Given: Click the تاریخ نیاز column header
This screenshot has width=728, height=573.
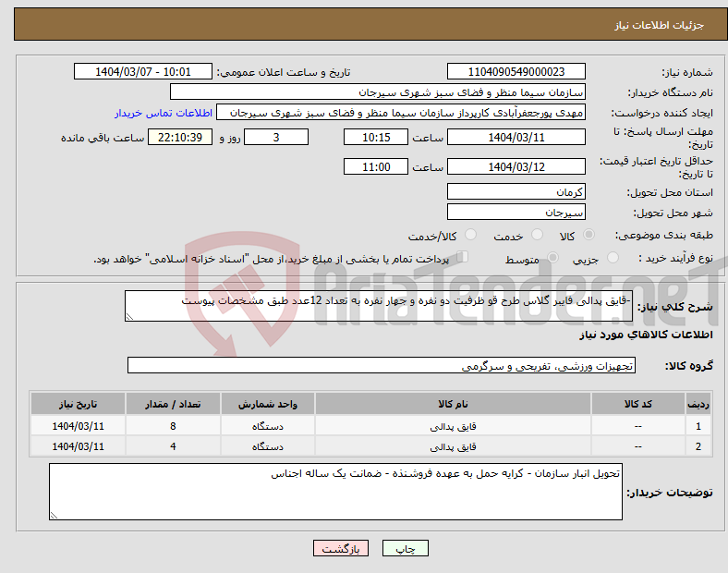Looking at the screenshot, I should [x=78, y=404].
